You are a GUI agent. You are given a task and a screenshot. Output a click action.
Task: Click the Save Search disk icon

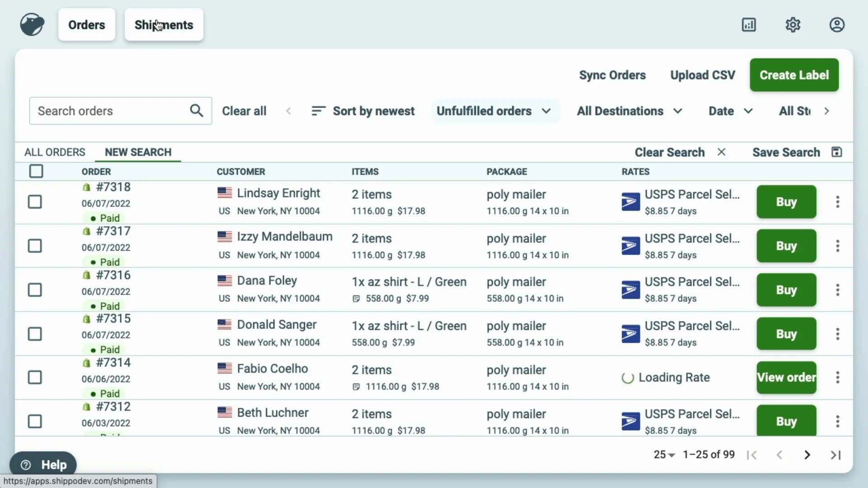(836, 152)
